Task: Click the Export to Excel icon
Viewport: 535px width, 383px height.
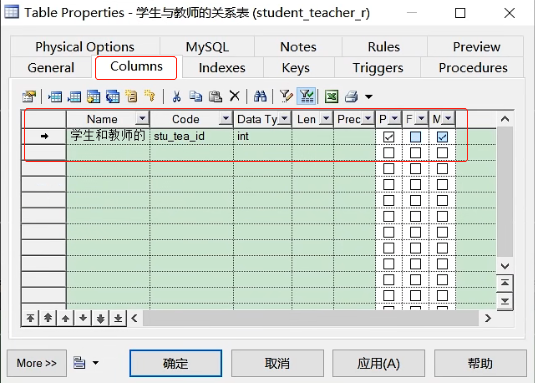Action: click(331, 97)
